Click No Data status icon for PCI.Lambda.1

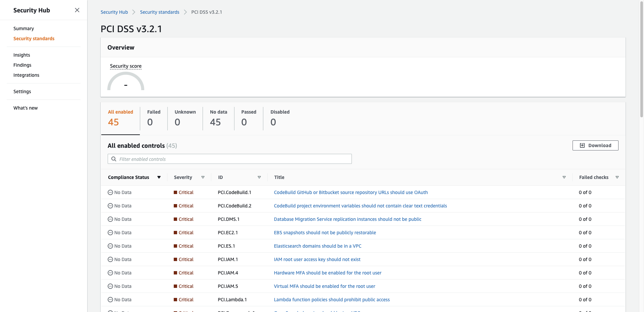point(110,300)
